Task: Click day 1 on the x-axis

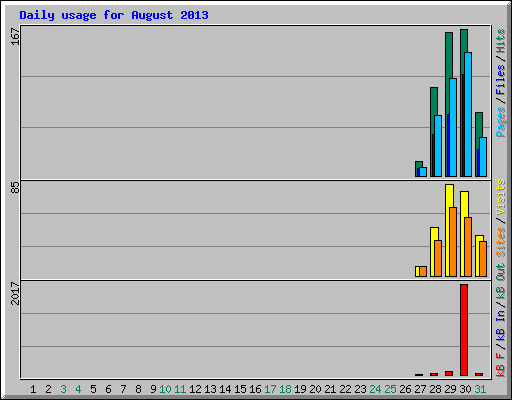Action: click(33, 389)
